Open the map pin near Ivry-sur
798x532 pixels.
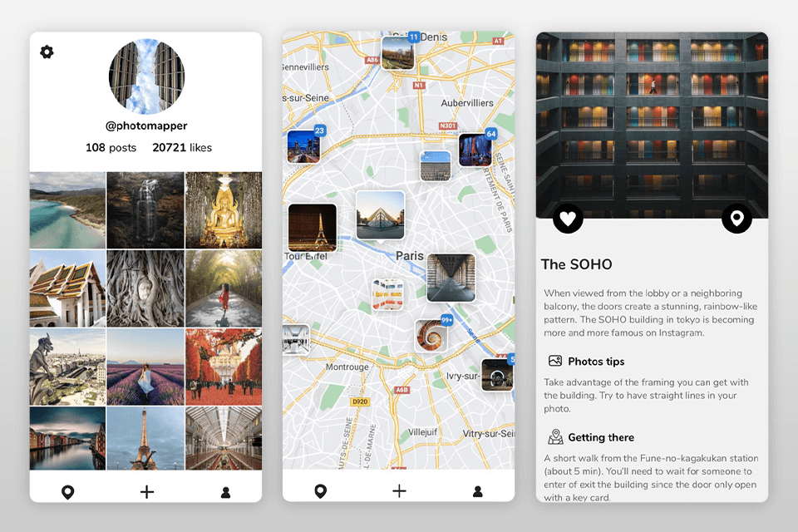(x=497, y=375)
